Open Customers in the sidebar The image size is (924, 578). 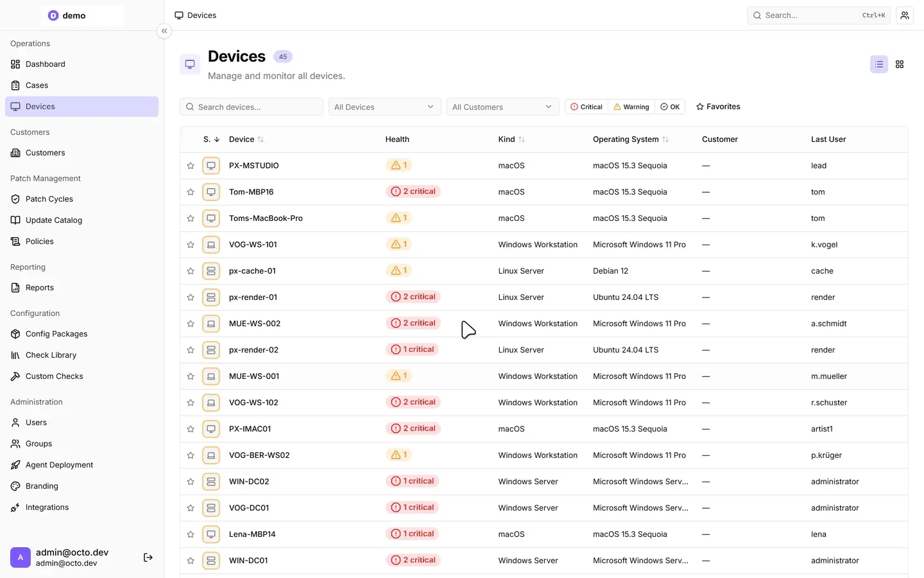[x=81, y=153]
